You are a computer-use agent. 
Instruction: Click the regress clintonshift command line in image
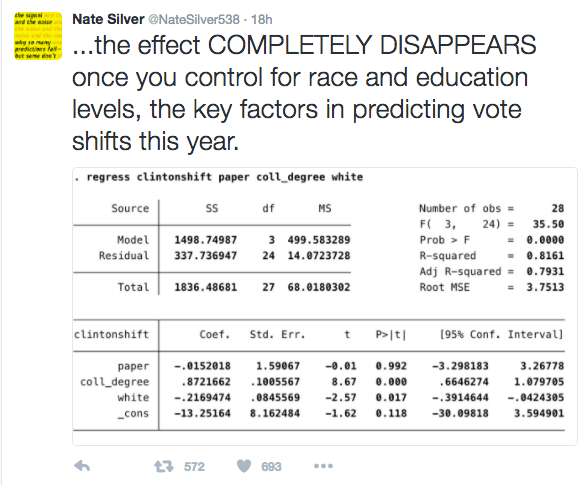pyautogui.click(x=219, y=177)
